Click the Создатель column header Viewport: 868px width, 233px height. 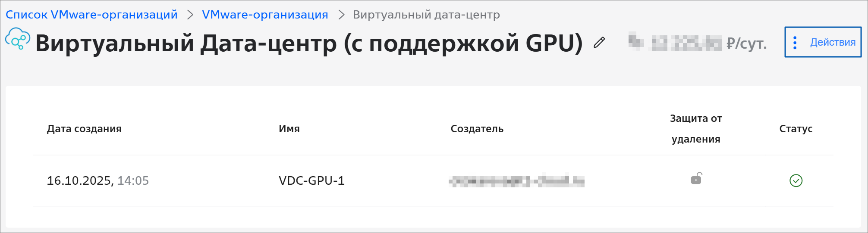coord(477,129)
